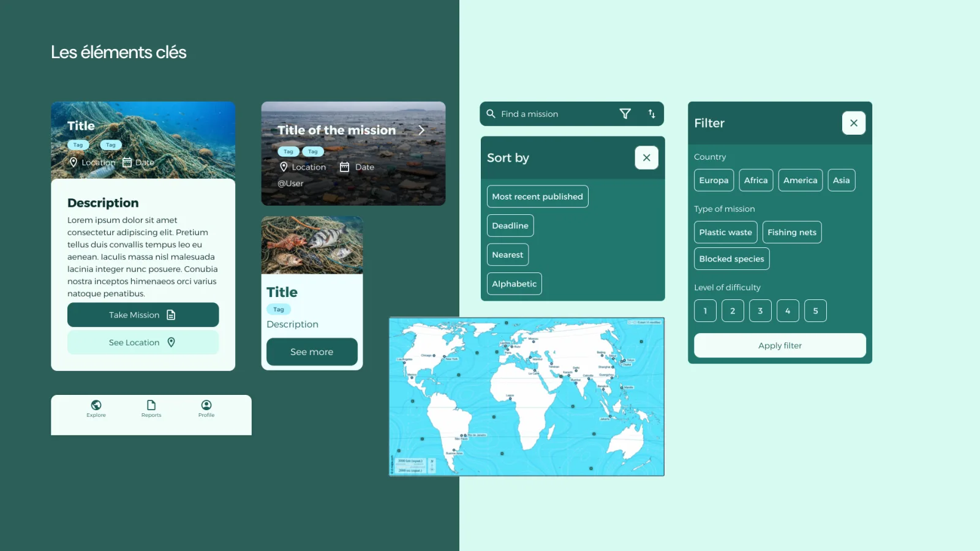Toggle Blocked species mission type
Image resolution: width=980 pixels, height=551 pixels.
[x=731, y=259]
